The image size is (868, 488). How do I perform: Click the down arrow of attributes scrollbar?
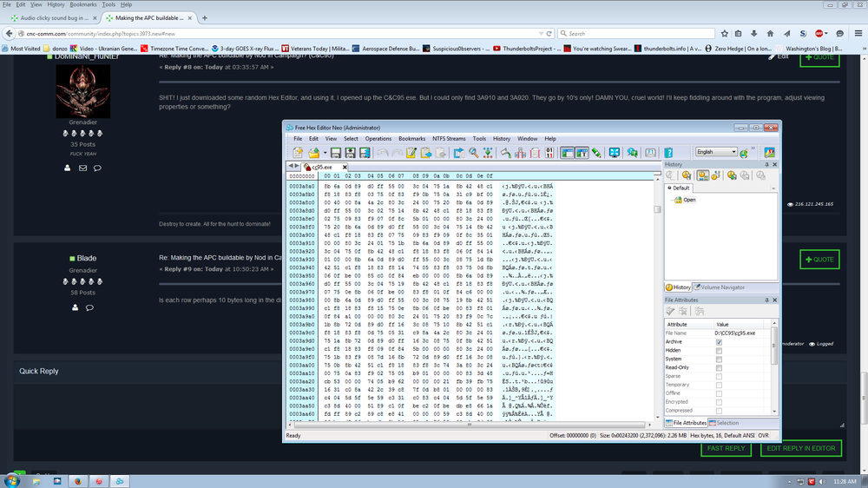click(774, 412)
